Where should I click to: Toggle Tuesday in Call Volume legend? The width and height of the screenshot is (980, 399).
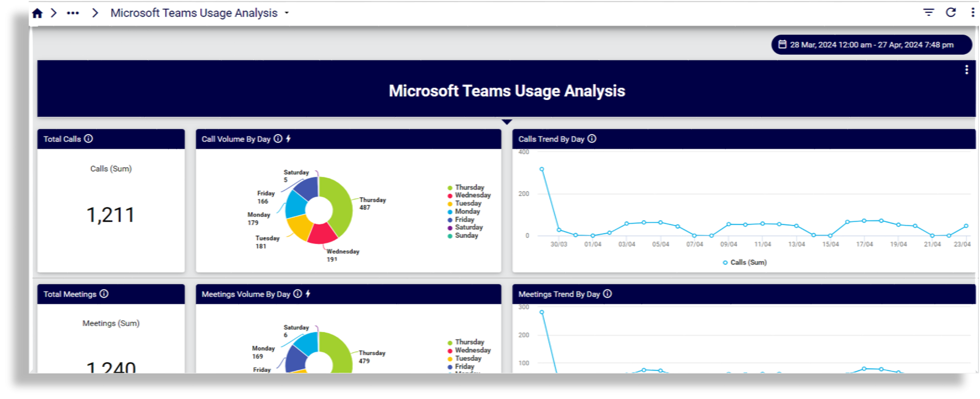465,203
